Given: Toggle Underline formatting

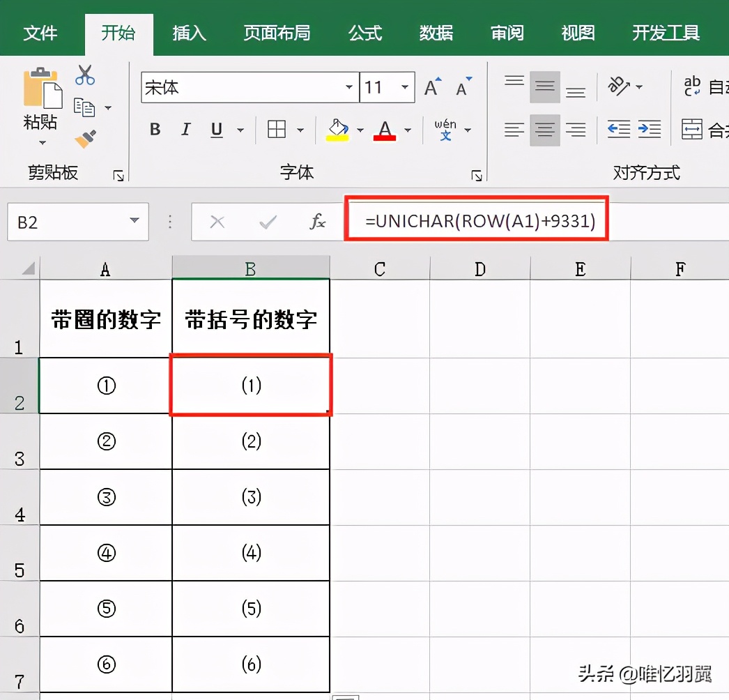Looking at the screenshot, I should pos(217,129).
